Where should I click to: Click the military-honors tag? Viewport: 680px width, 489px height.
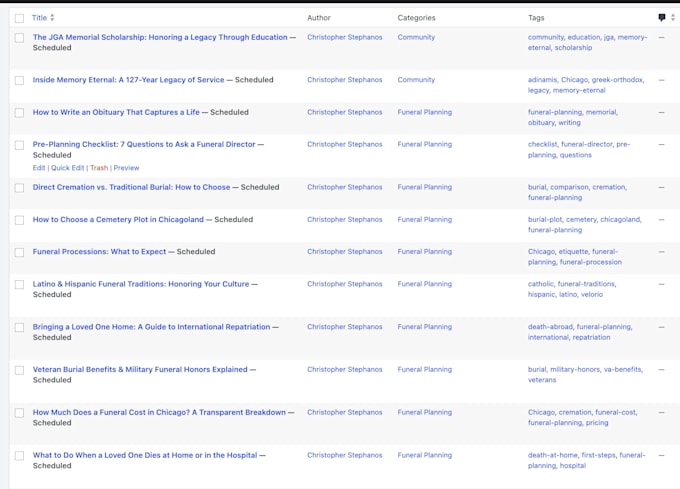click(575, 369)
